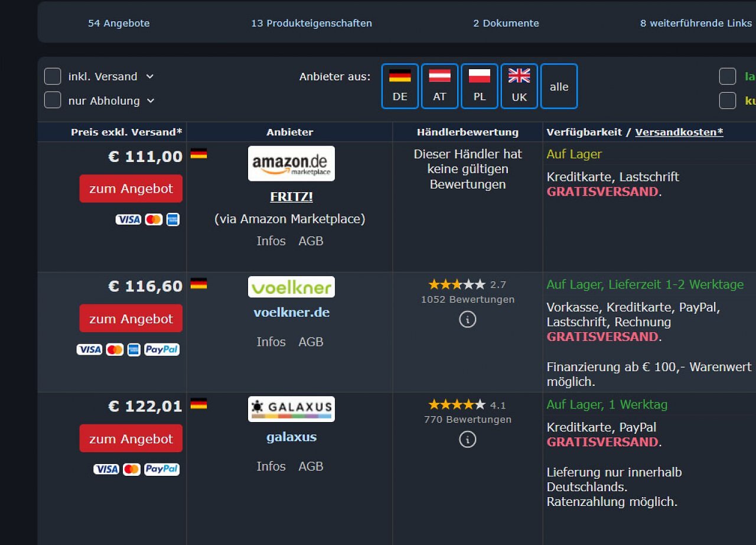Click the amazon.de marketplace logo
Image resolution: width=756 pixels, height=545 pixels.
291,163
